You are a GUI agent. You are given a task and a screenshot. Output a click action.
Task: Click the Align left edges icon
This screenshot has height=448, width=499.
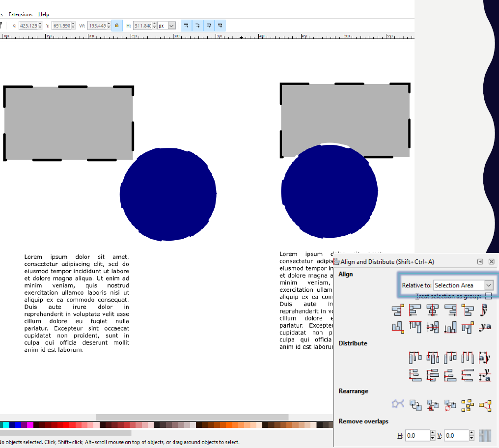[415, 310]
